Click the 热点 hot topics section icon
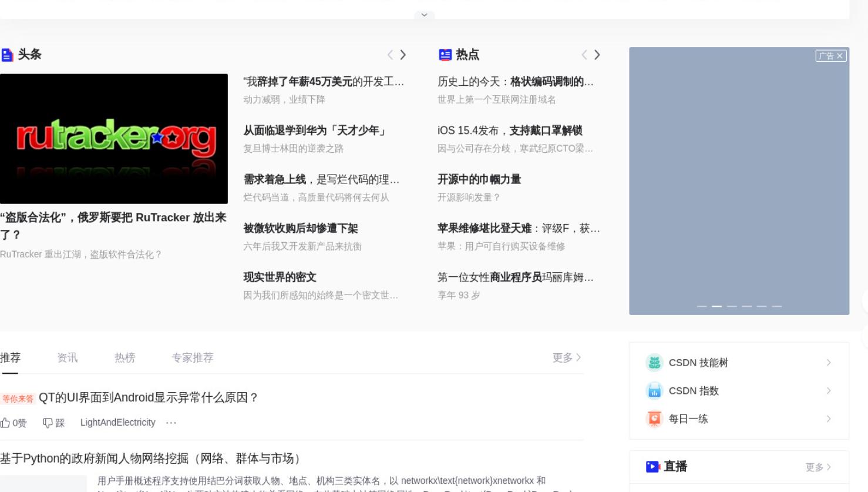Viewport: 868px width, 492px height. click(445, 55)
